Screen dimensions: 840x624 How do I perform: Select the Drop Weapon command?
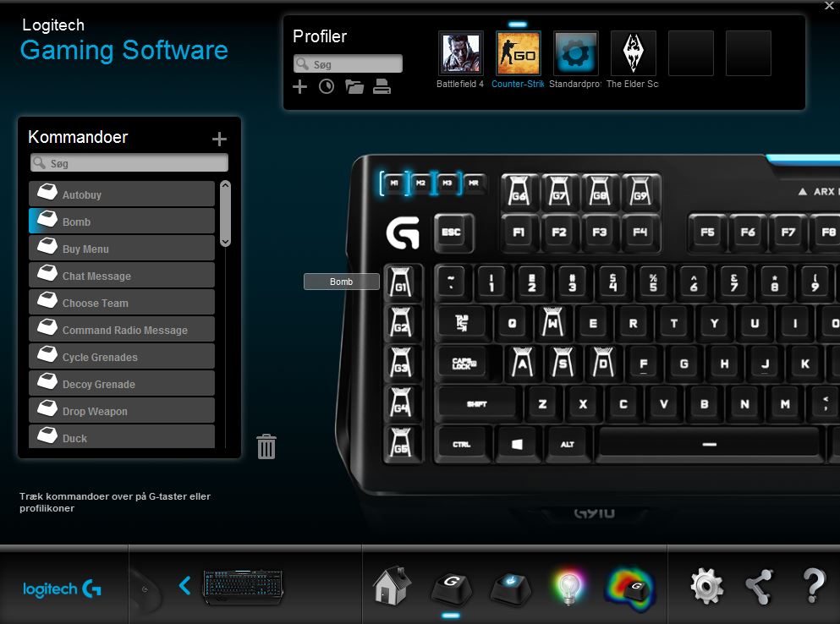point(122,410)
